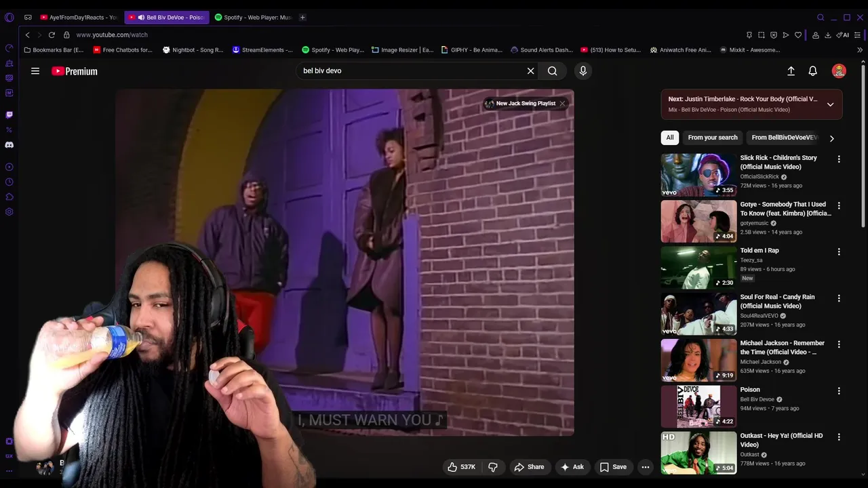Go back to the previous page
Image resolution: width=868 pixels, height=488 pixels.
(27, 35)
